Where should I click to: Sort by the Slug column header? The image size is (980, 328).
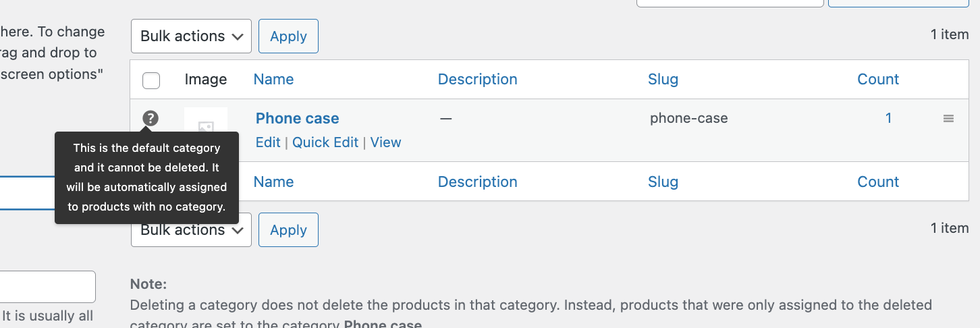click(x=663, y=79)
